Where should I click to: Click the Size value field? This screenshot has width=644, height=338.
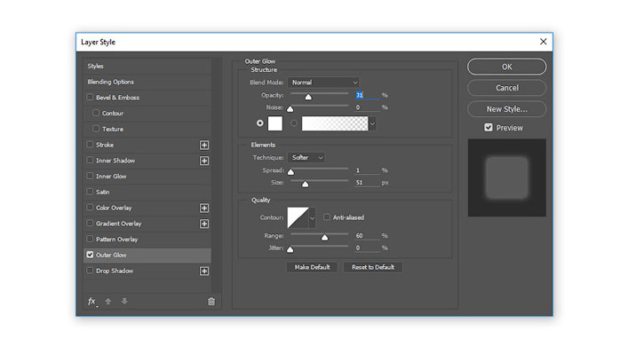(x=367, y=183)
